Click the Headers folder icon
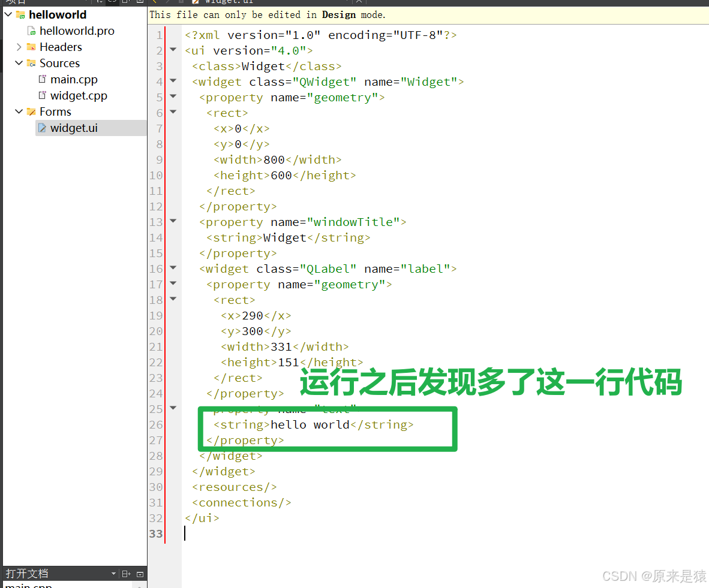 [x=31, y=47]
